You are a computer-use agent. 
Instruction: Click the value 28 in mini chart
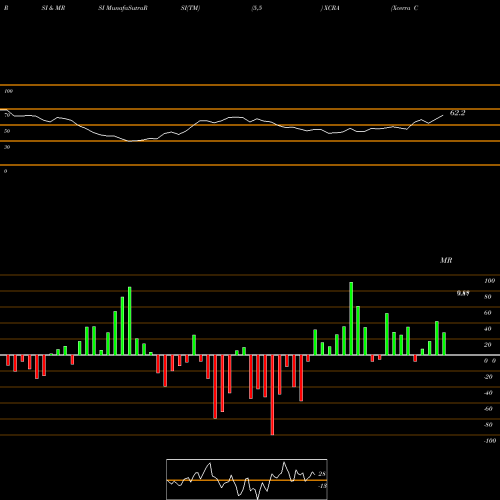click(322, 474)
